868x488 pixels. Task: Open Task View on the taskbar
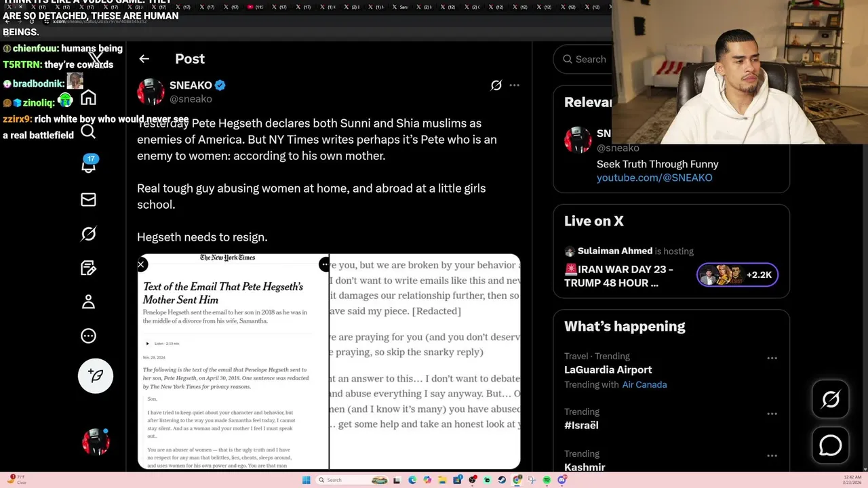[397, 480]
